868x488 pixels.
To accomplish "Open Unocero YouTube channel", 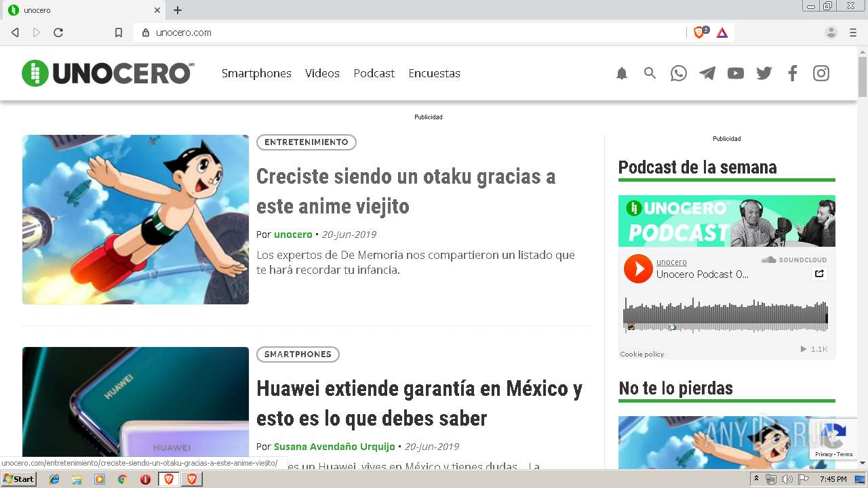I will (736, 73).
